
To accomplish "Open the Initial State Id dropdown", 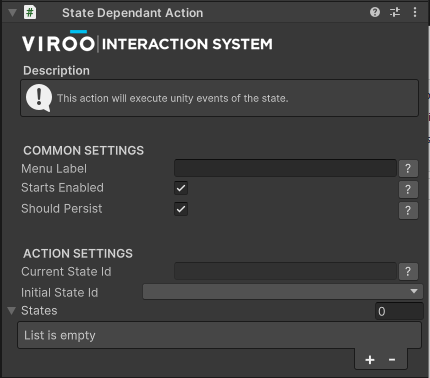I will coord(283,292).
